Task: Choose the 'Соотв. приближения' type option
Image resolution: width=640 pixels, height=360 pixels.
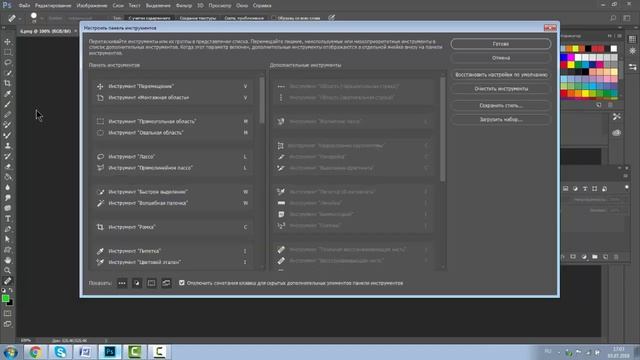Action: pyautogui.click(x=244, y=18)
